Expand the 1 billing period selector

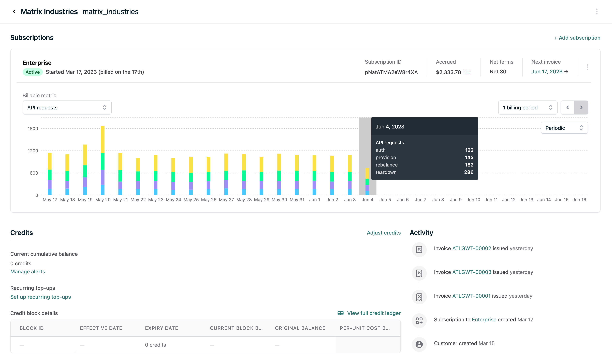pyautogui.click(x=528, y=107)
